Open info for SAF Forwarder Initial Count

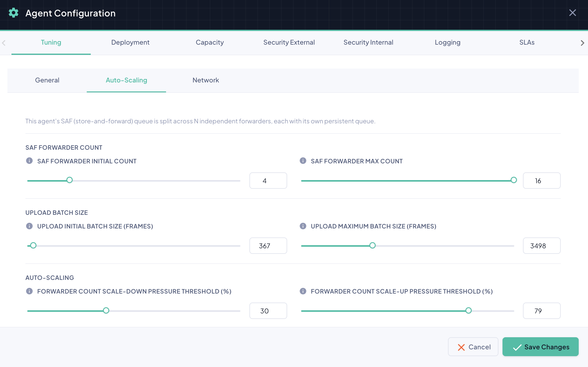pyautogui.click(x=29, y=161)
